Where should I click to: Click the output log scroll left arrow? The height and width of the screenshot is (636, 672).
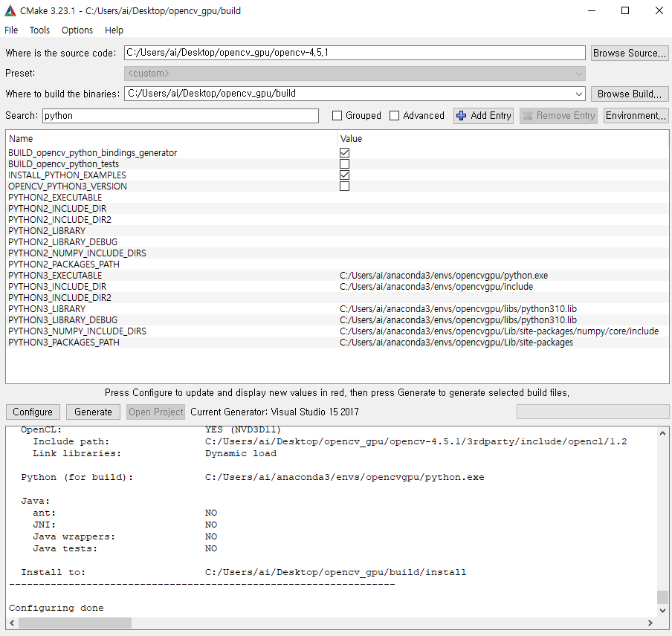point(12,623)
